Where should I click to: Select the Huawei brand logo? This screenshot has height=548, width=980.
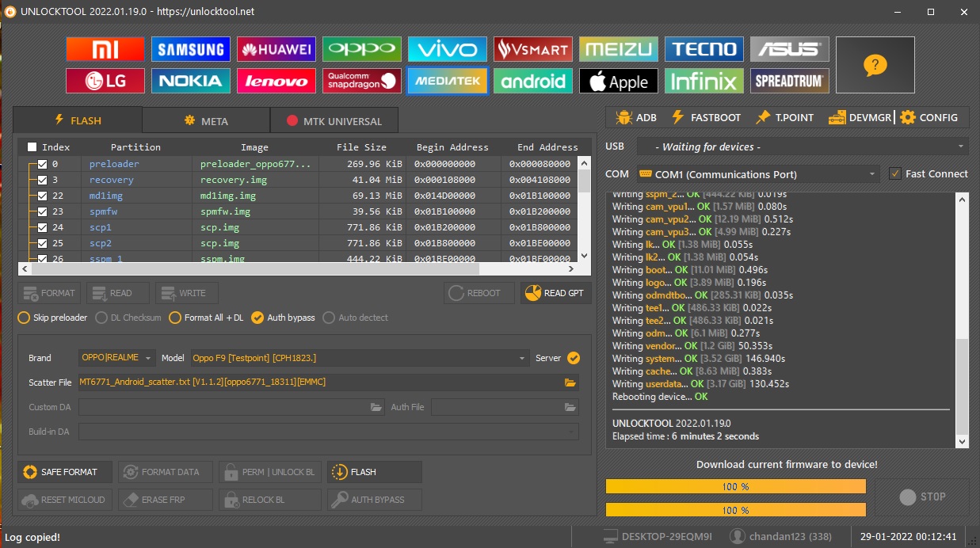276,49
